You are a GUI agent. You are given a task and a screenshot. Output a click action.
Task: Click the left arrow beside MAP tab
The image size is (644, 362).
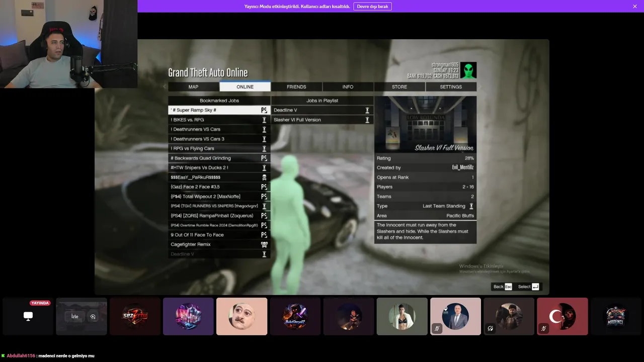(x=164, y=86)
